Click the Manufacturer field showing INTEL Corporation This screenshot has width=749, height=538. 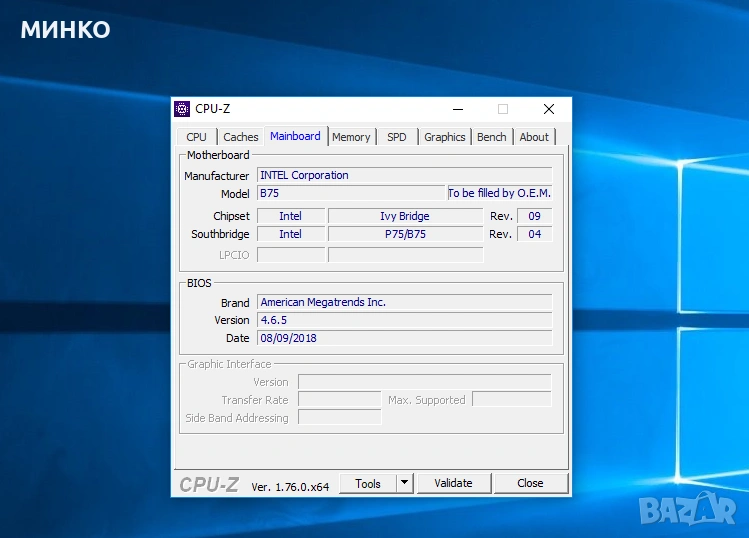coord(404,175)
